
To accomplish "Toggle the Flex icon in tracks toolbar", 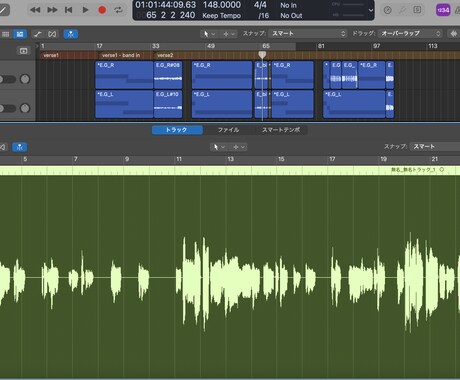I will [x=52, y=34].
